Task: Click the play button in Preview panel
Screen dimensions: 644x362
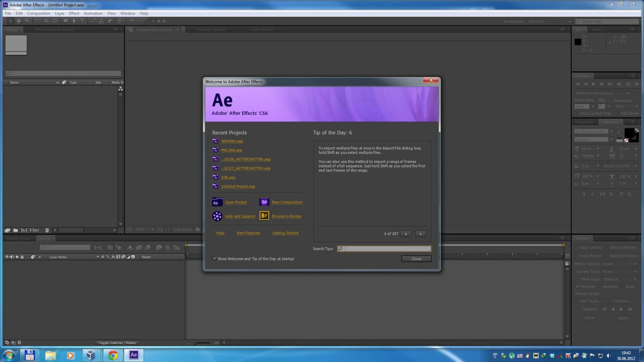Action: pos(593,84)
